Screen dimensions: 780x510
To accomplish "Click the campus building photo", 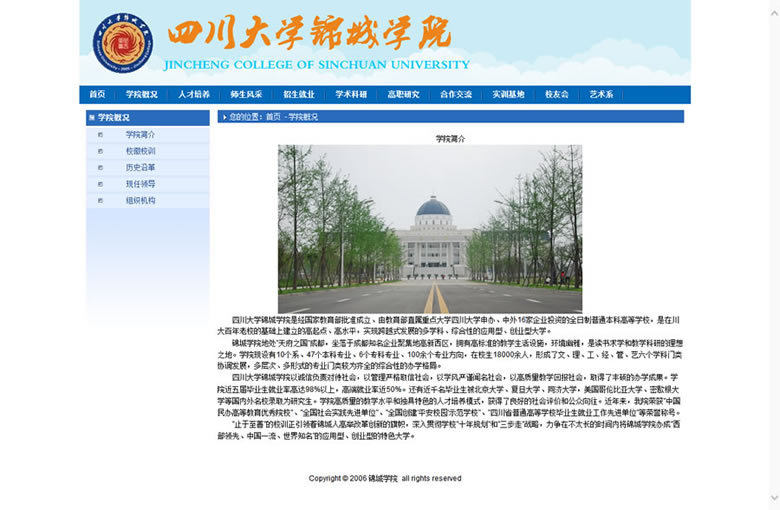I will coord(430,228).
